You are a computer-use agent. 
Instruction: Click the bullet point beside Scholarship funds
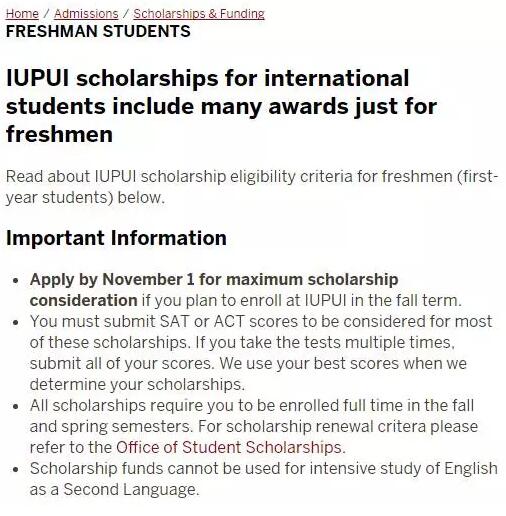tap(15, 469)
